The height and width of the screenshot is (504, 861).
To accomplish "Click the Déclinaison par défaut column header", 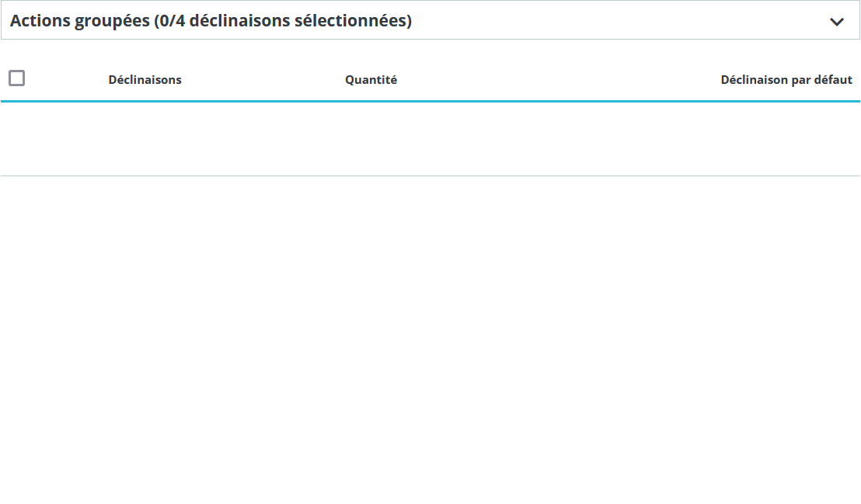I will 786,80.
